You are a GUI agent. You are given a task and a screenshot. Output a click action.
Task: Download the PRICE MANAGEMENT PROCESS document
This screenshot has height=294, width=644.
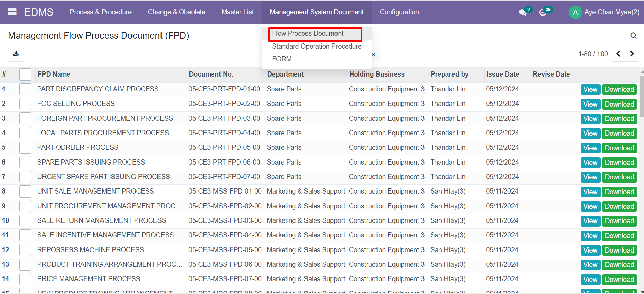(619, 280)
